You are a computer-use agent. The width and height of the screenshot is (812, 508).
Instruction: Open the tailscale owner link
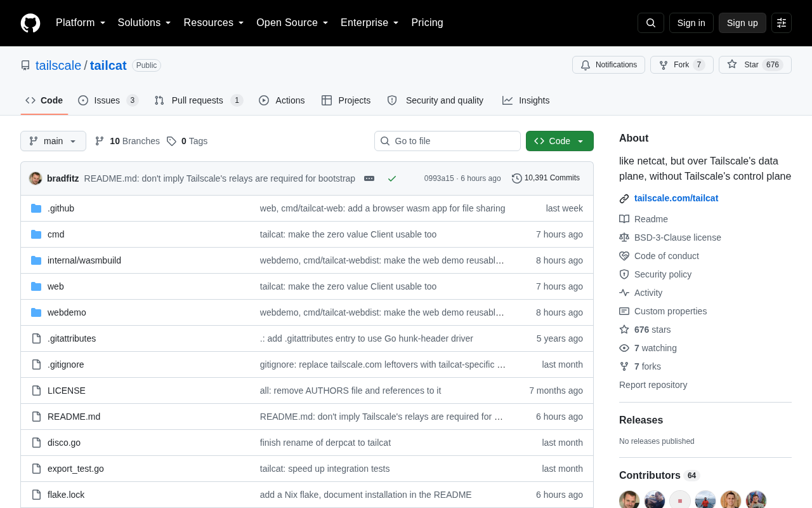pos(58,65)
